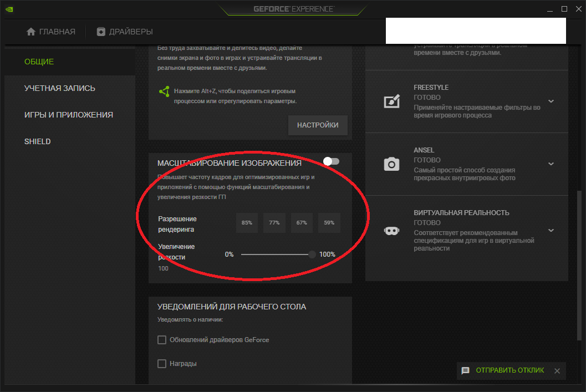Check the Награды notification box
The width and height of the screenshot is (586, 392).
coord(162,364)
